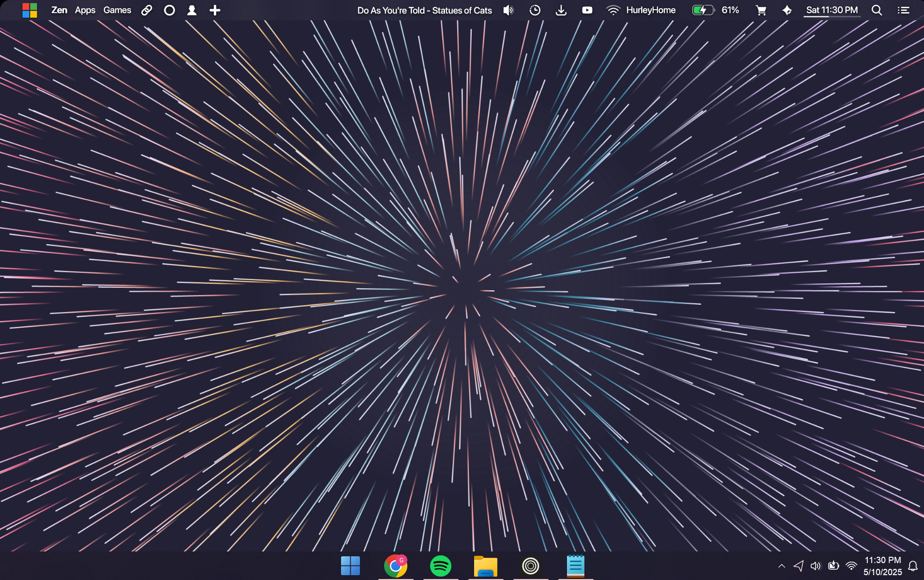The image size is (924, 580).
Task: Click the Sat 11:30 PM clock
Action: tap(832, 10)
